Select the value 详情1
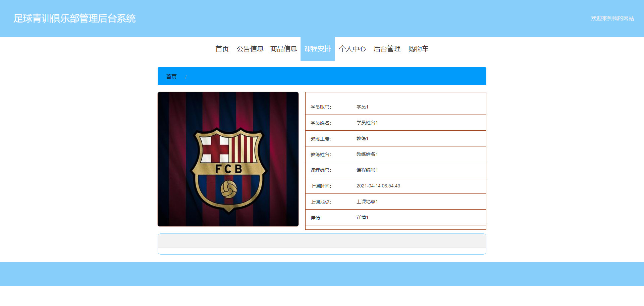This screenshot has width=644, height=306. 362,217
